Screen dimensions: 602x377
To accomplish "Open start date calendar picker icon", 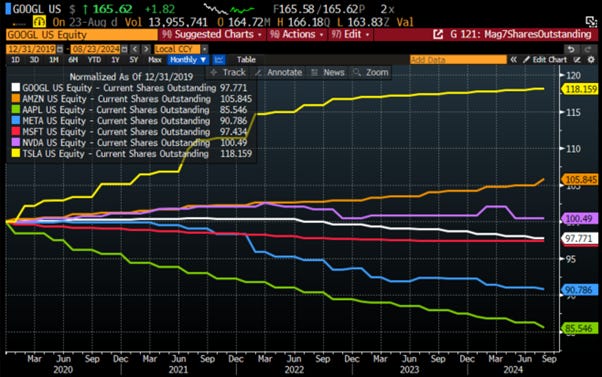I will tap(60, 49).
